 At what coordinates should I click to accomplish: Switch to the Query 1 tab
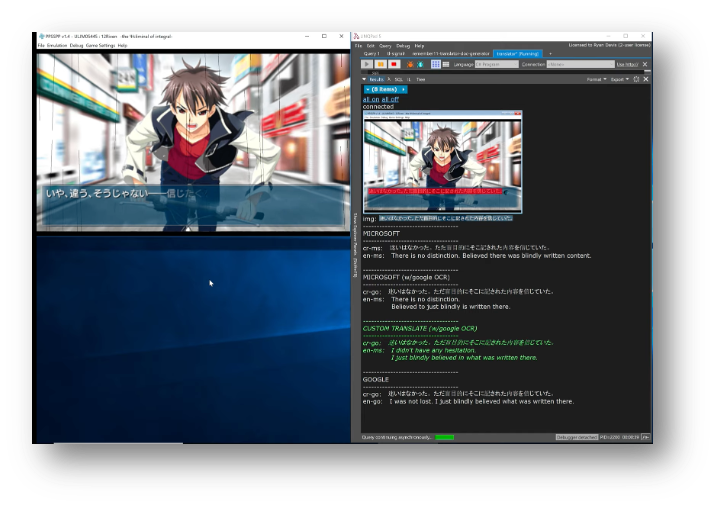(x=371, y=54)
